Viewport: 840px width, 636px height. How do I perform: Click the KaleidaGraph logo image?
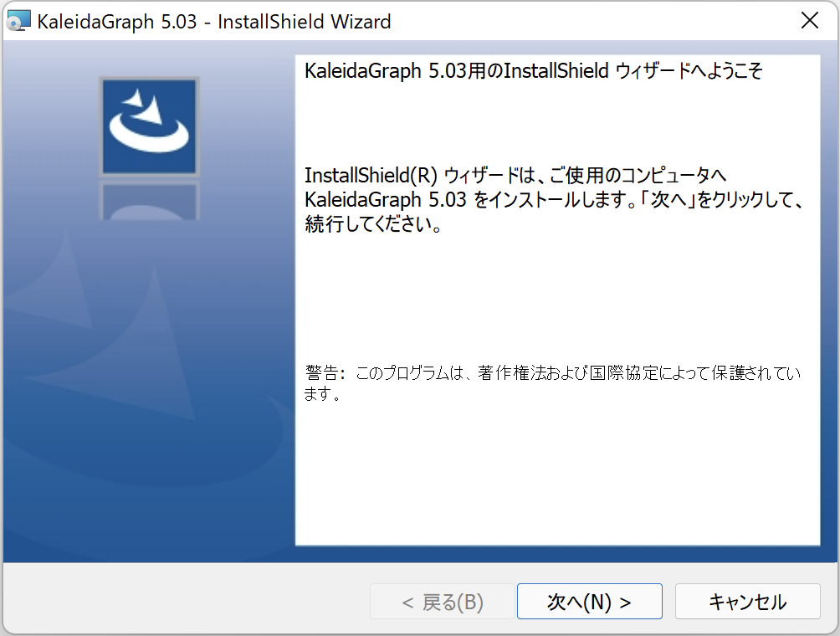click(x=149, y=126)
